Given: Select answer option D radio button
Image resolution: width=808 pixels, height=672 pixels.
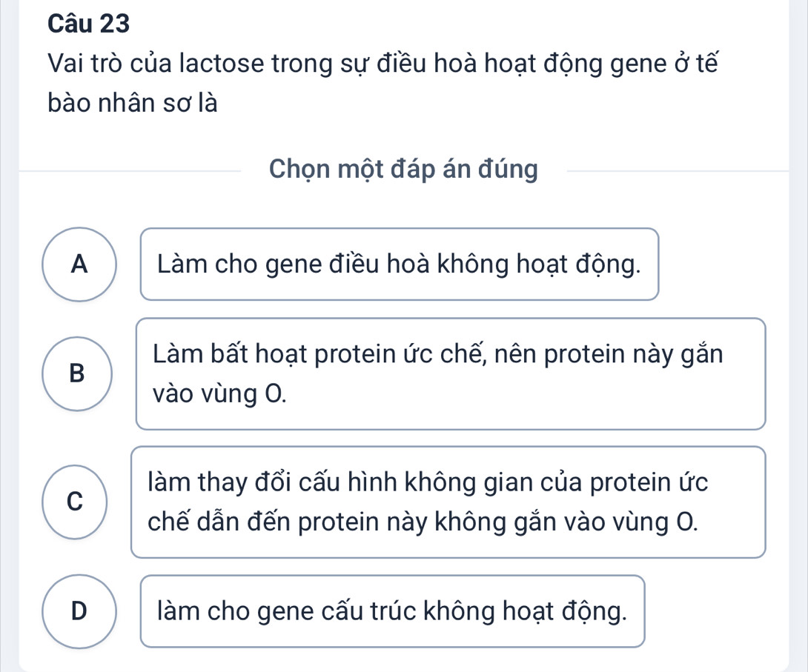Looking at the screenshot, I should [x=78, y=611].
